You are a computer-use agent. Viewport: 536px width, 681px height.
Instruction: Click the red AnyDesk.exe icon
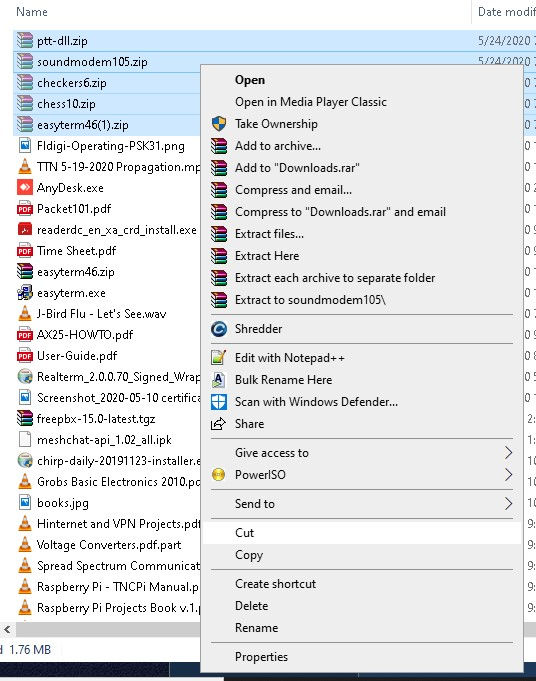[x=25, y=188]
